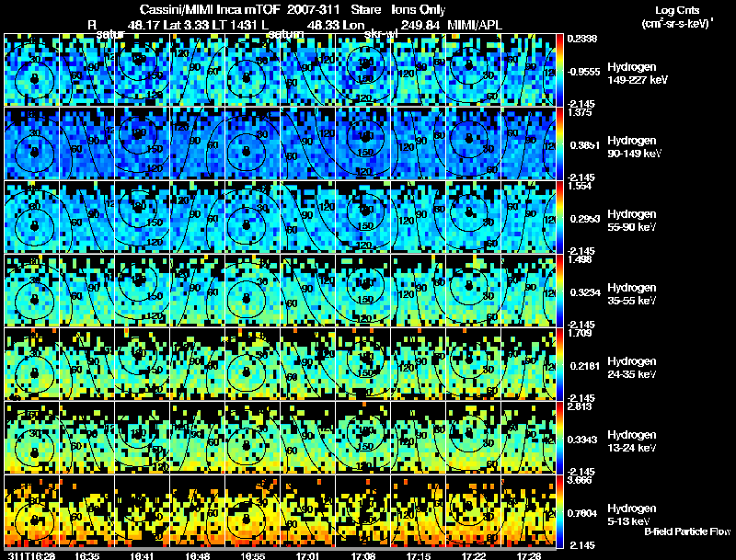The image size is (736, 560).
Task: Open the 149-227 keV image at 16:28
Action: pyautogui.click(x=31, y=70)
